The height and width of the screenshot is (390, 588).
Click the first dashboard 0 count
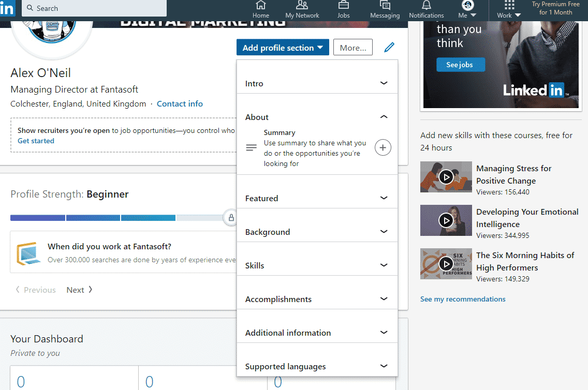[x=21, y=382]
